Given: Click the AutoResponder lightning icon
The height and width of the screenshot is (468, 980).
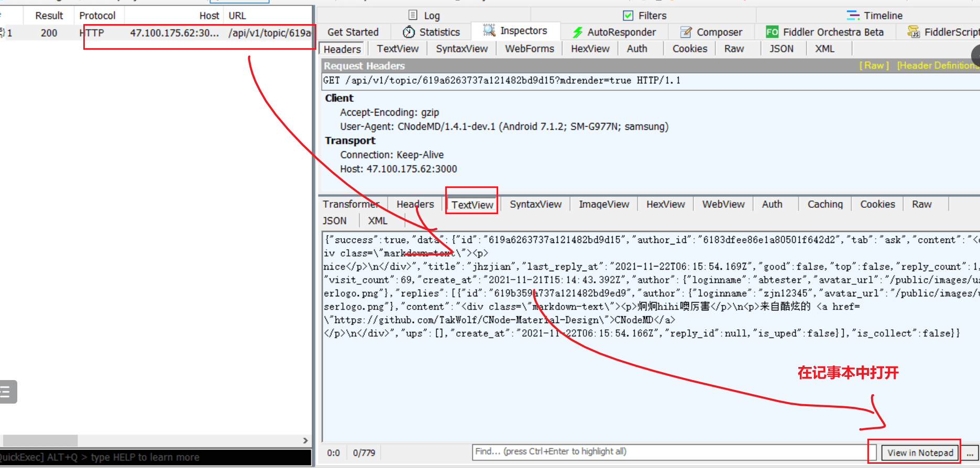Looking at the screenshot, I should [578, 32].
